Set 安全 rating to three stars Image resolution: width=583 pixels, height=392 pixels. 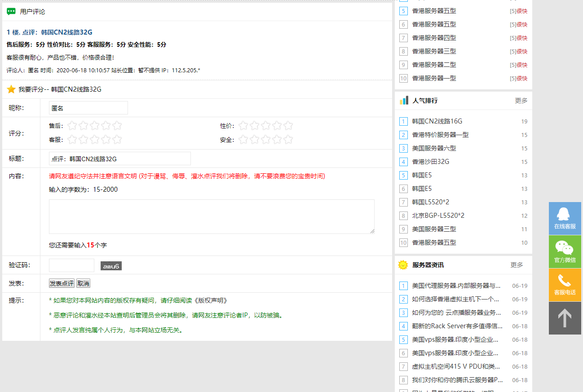point(266,140)
